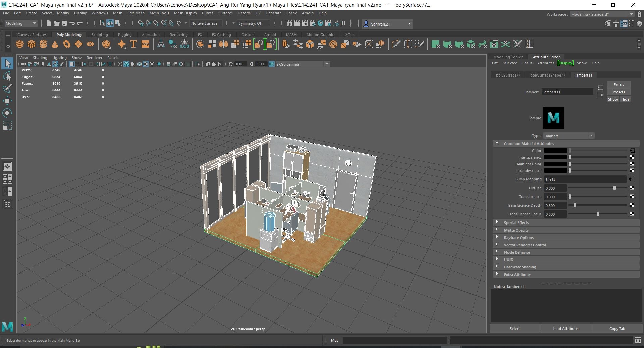Click the SVG import shelf icon
The width and height of the screenshot is (644, 348).
[145, 44]
